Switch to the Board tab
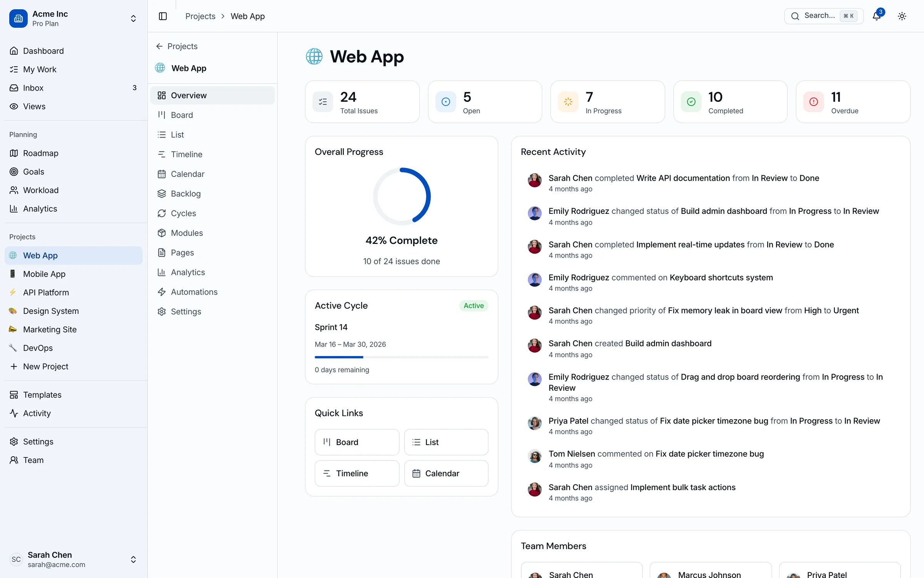 click(213, 115)
